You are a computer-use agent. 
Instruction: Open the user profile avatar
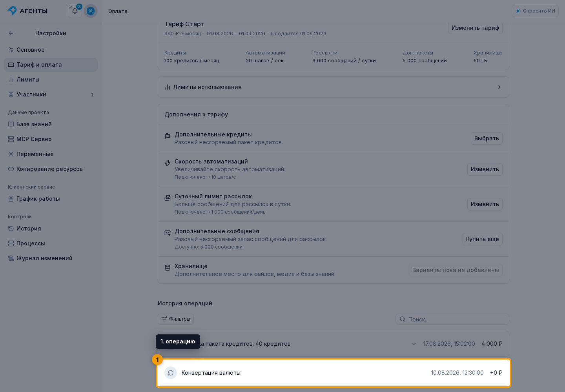point(91,11)
